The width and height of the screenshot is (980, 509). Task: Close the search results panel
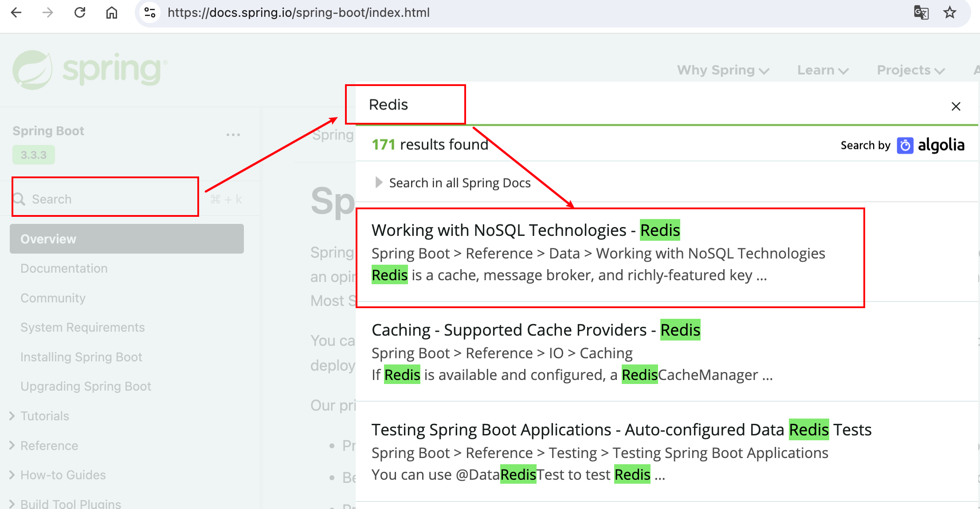(956, 106)
